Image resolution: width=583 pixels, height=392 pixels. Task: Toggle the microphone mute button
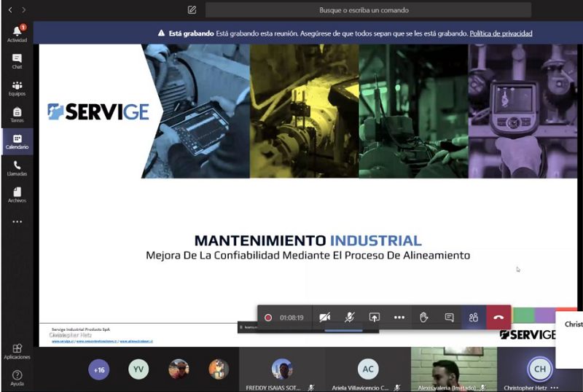pyautogui.click(x=350, y=317)
